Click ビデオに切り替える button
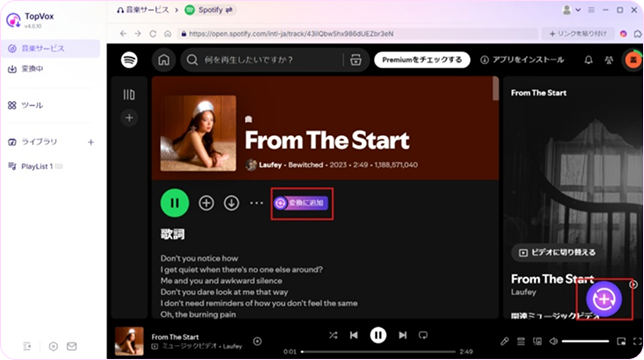 (x=557, y=252)
